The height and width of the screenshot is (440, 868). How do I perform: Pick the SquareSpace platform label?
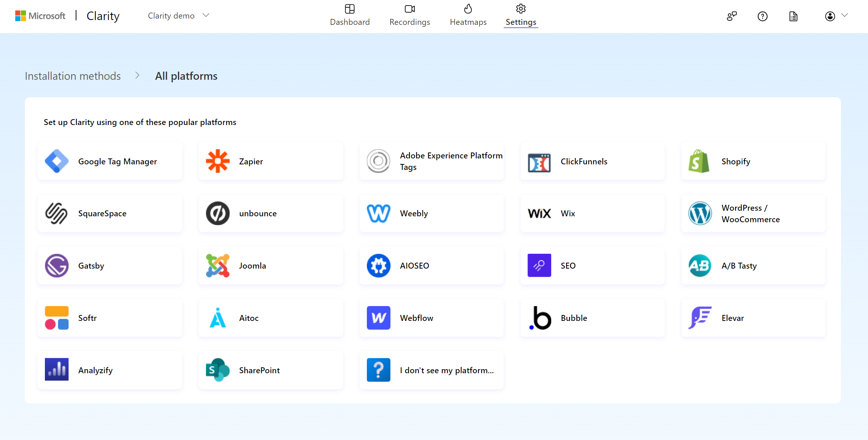click(x=102, y=214)
